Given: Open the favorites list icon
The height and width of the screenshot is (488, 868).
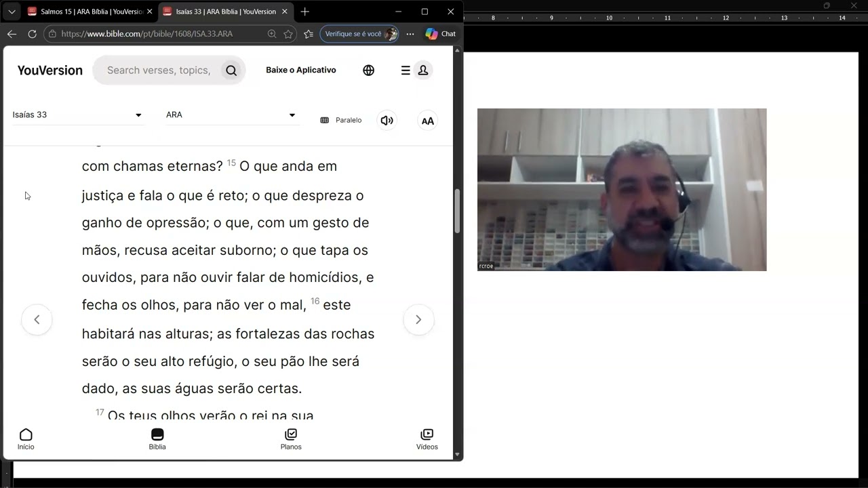Looking at the screenshot, I should coord(309,34).
